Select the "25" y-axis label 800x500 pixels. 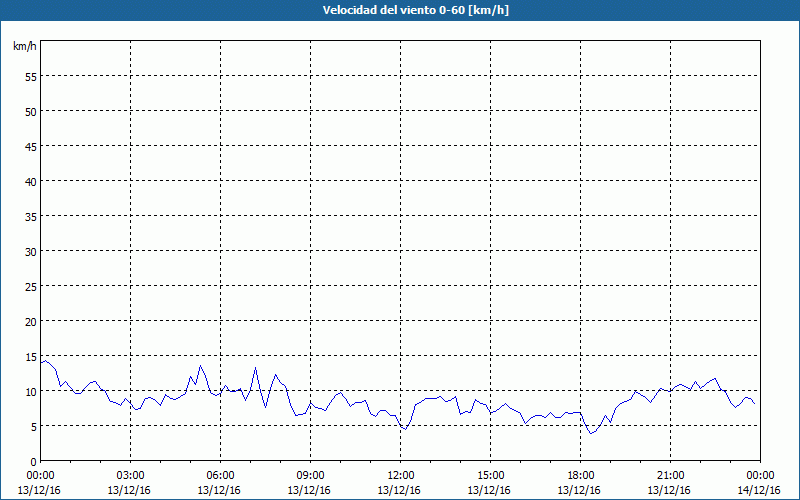[31, 286]
